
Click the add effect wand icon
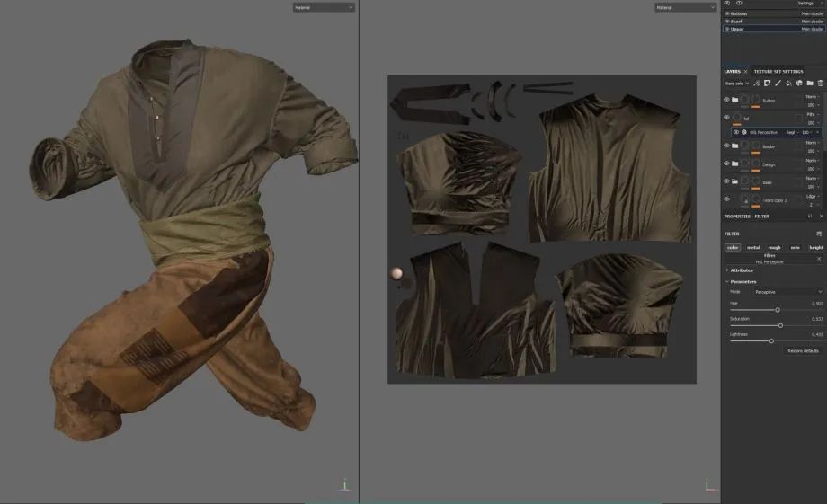(756, 84)
